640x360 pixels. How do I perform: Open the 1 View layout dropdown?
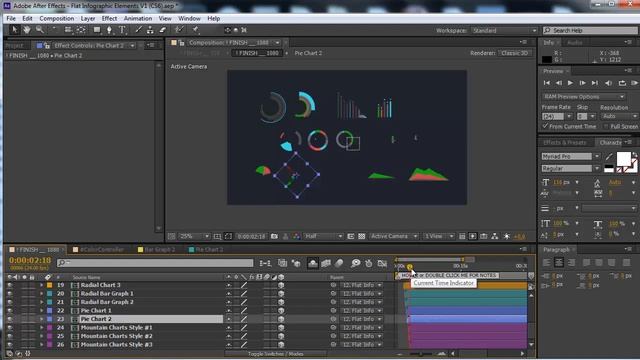(438, 236)
